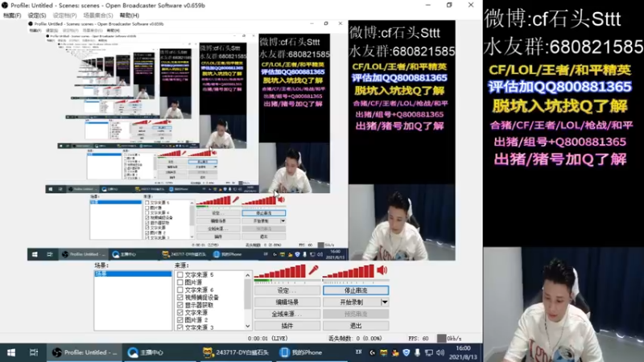Open the 243717-DY白鲨石头 taskbar app

click(236, 352)
